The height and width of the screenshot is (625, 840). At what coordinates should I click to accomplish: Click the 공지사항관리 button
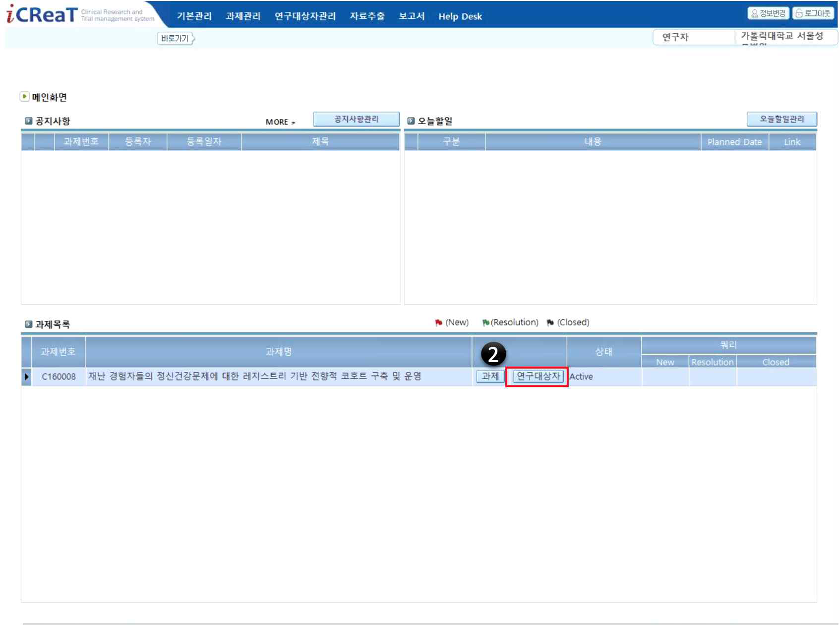pos(356,119)
